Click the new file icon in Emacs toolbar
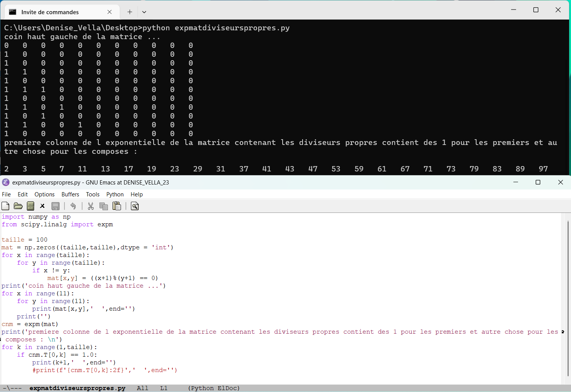 click(5, 206)
